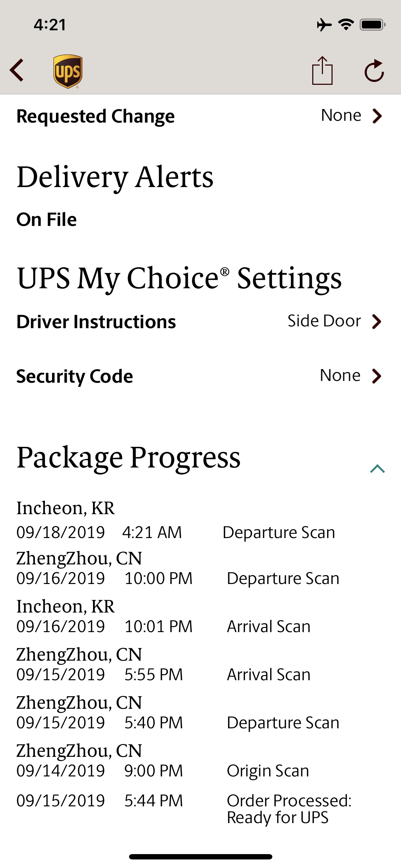Open Requested Change chevron
The image size is (401, 868).
point(377,116)
